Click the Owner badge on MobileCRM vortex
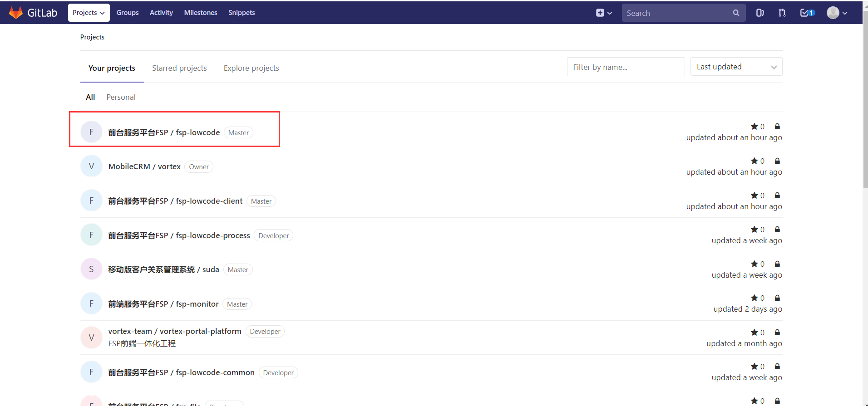This screenshot has width=868, height=406. (199, 167)
